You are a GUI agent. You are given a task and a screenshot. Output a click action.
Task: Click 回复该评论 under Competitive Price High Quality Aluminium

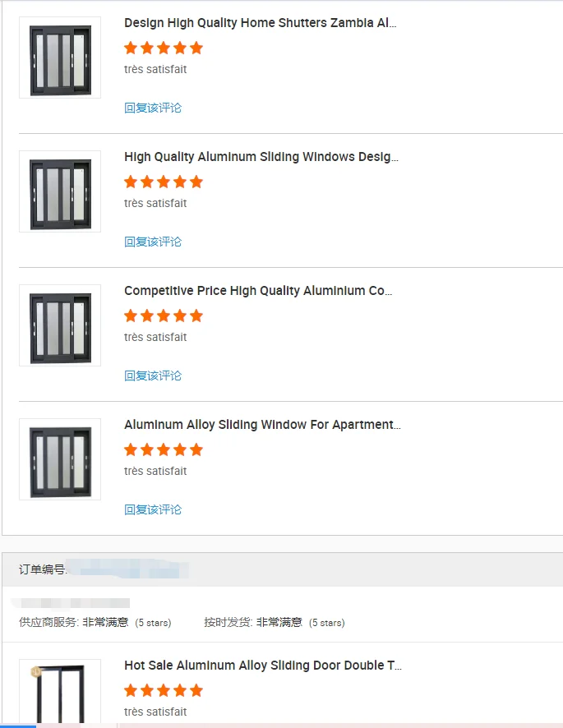pyautogui.click(x=153, y=376)
